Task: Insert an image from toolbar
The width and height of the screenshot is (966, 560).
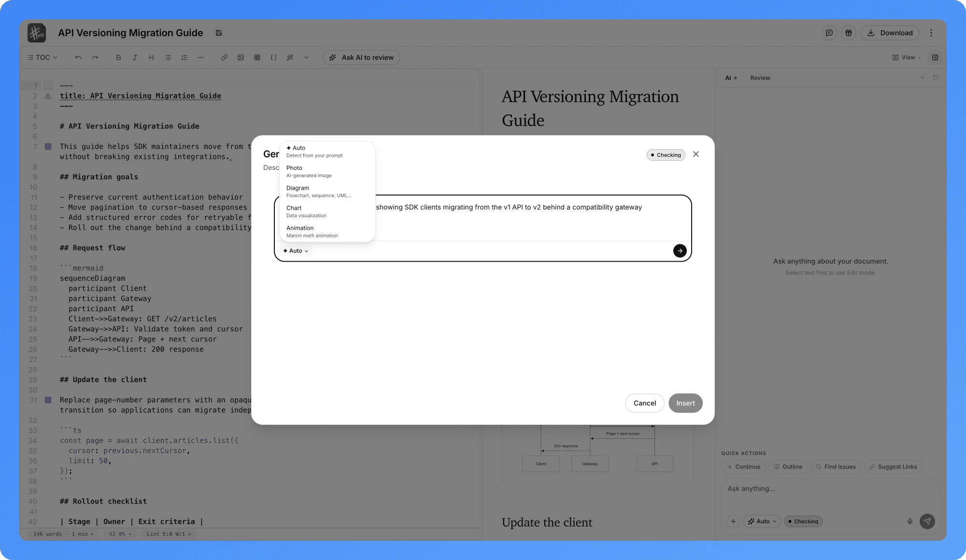Action: [x=241, y=57]
